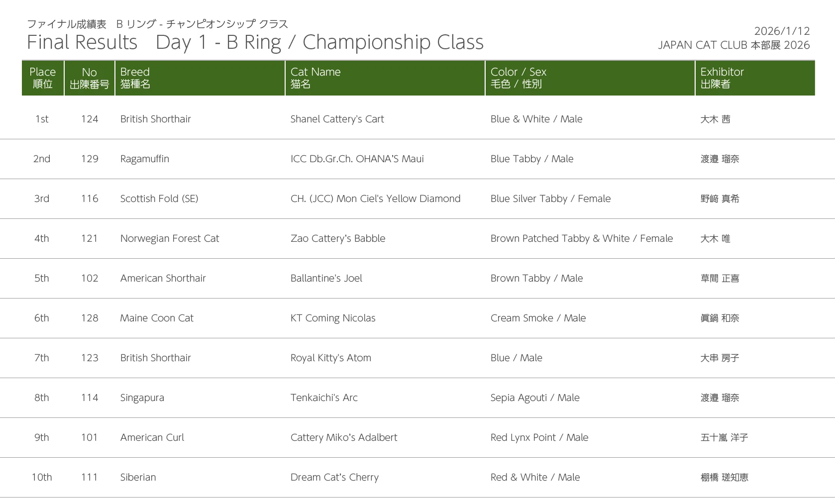This screenshot has width=835, height=504.
Task: Select the Tenkaichi's Arc row name
Action: [324, 398]
